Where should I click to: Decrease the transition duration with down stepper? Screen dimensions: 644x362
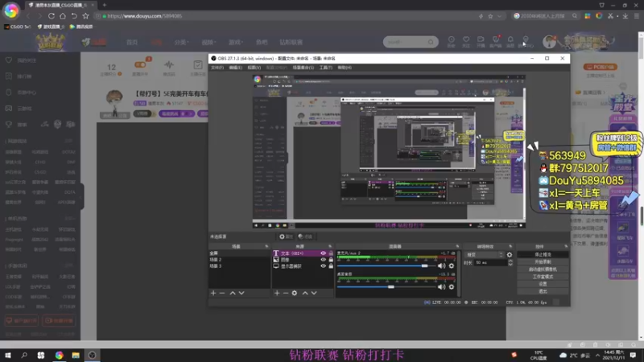510,265
